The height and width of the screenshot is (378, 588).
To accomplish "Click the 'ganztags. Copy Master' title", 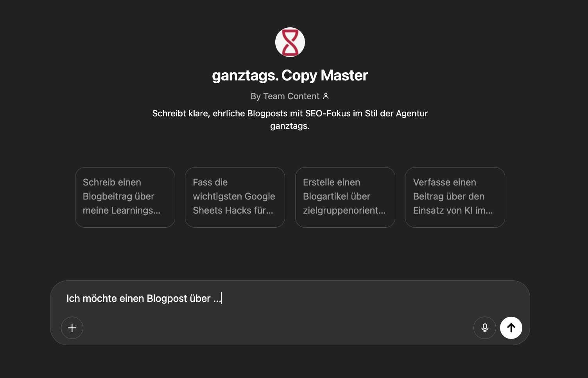I will 290,75.
